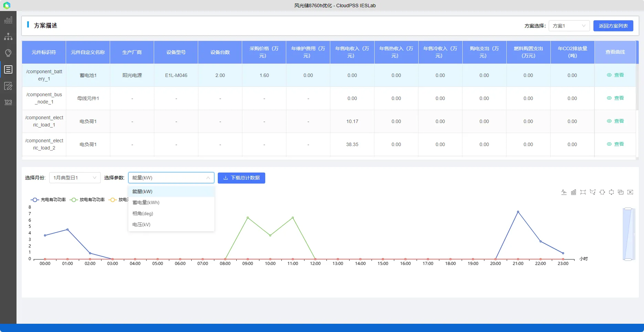Viewport: 644px width, 332px height.
Task: Choose 蓄电量(kWh) from parameter list
Action: pyautogui.click(x=171, y=202)
